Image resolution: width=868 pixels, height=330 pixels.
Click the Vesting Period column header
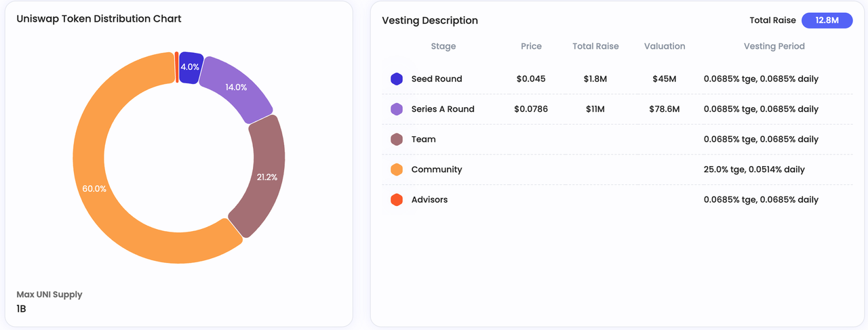[774, 46]
